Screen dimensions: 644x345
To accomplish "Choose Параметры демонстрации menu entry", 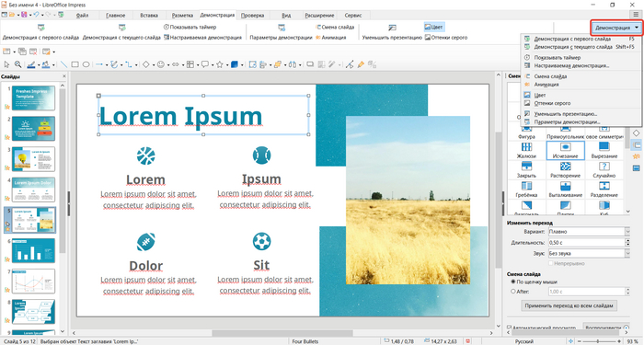I will pos(581,122).
